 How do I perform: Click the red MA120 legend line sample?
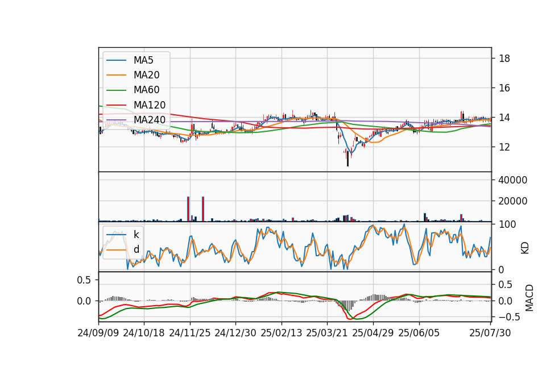pyautogui.click(x=116, y=105)
